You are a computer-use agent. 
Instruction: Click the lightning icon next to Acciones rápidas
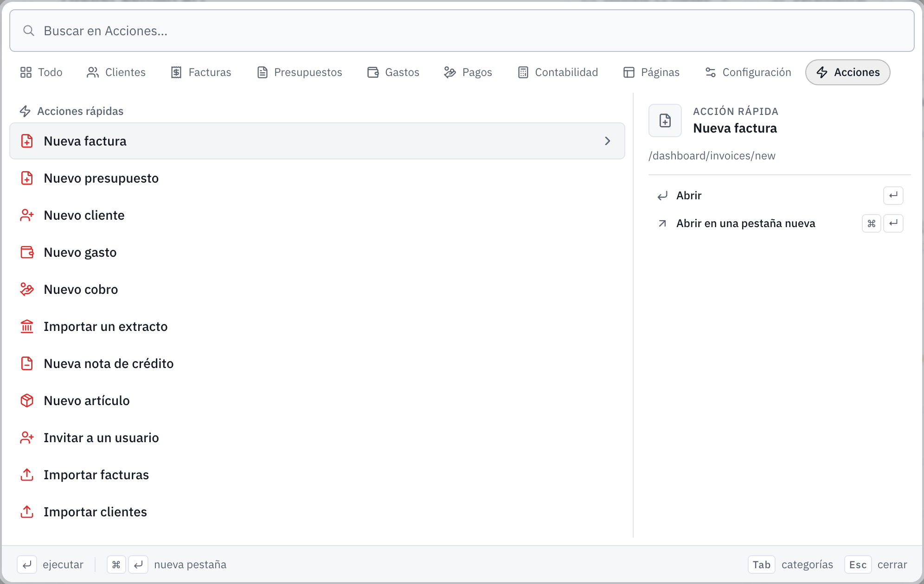(25, 111)
